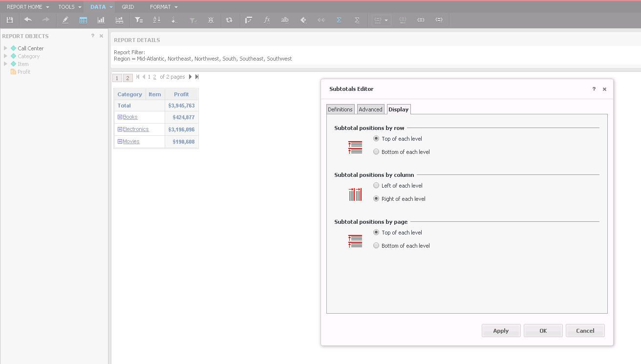Click the paint bucket toolbar icon
Screen dimensions: 641x364
pos(303,20)
